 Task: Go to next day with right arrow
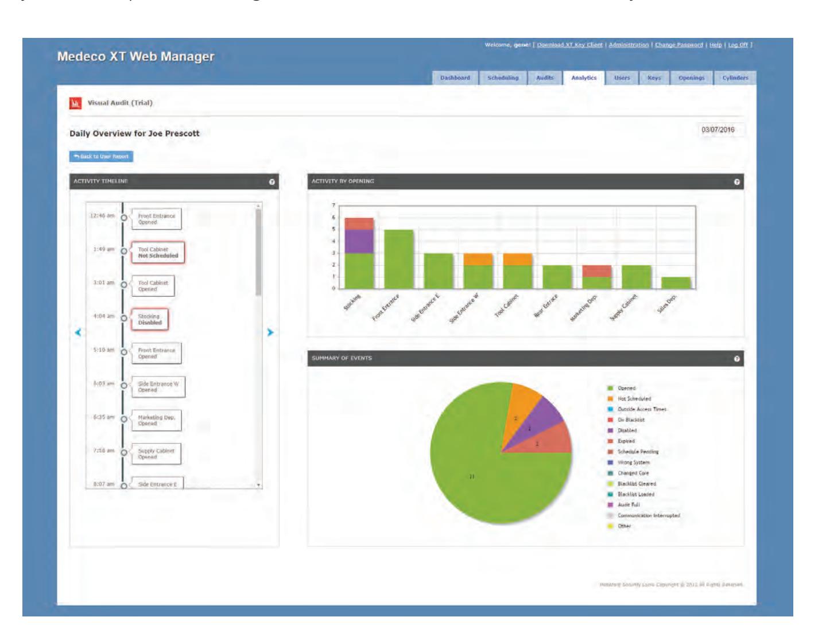(x=270, y=332)
